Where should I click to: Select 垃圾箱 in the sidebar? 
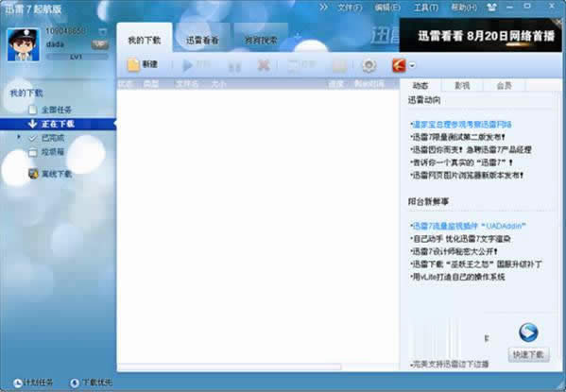point(53,152)
